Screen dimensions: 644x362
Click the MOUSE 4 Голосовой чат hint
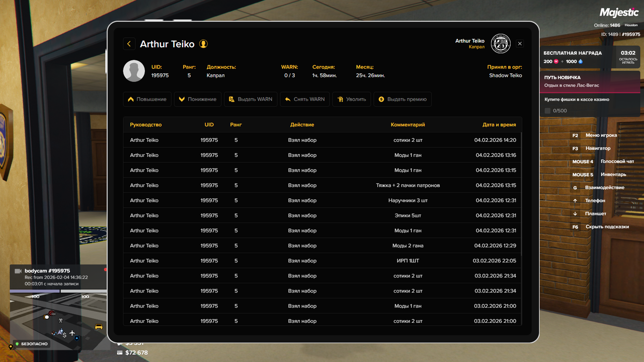603,161
